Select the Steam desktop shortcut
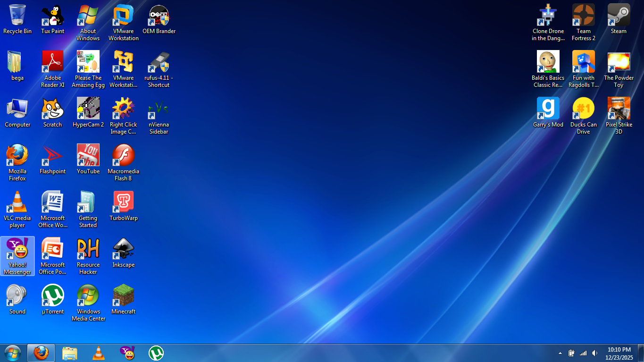This screenshot has height=362, width=644. (x=619, y=16)
